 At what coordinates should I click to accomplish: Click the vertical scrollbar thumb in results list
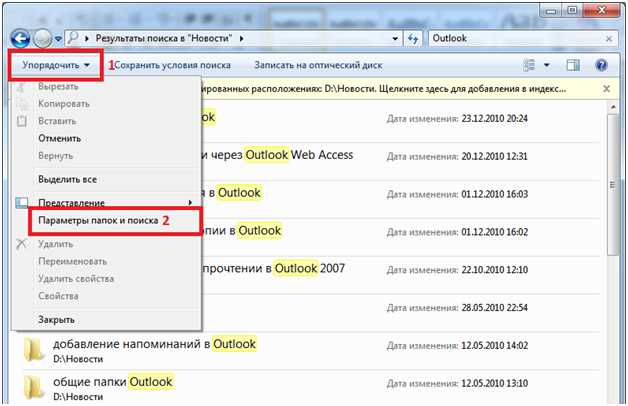pyautogui.click(x=612, y=184)
